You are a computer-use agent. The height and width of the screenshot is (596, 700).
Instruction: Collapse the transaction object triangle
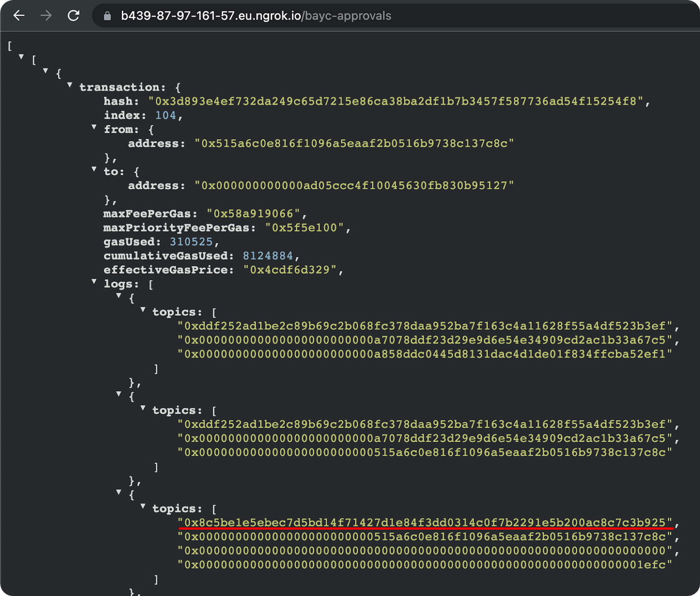[x=70, y=85]
